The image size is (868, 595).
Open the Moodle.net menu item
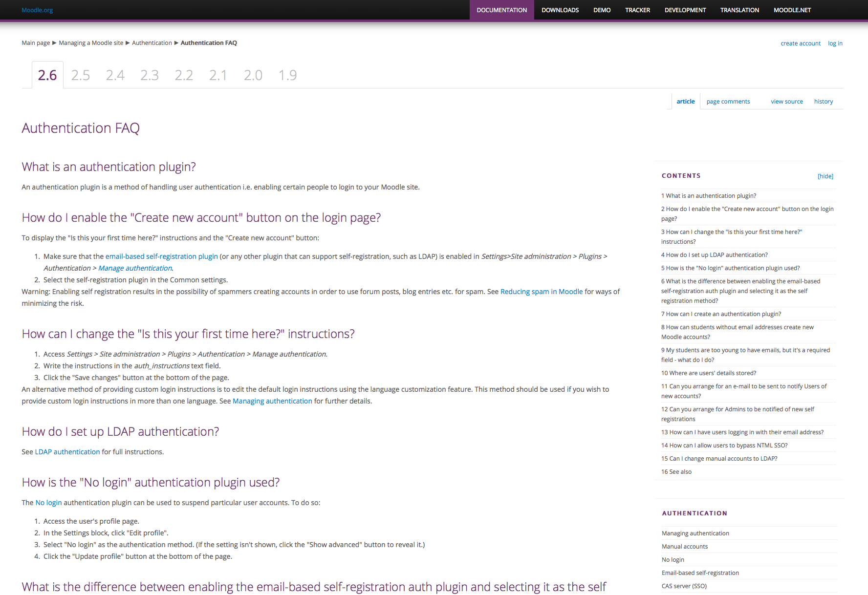click(792, 10)
